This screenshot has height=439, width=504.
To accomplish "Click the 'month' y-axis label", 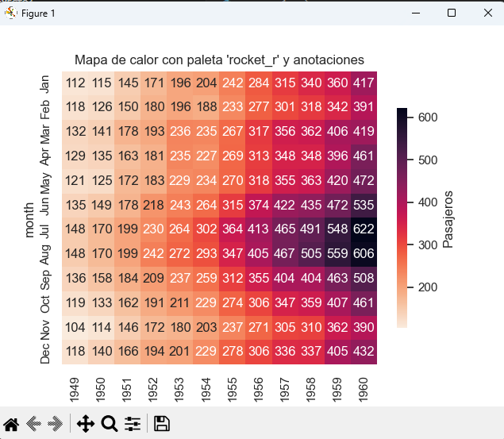I will click(x=32, y=219).
